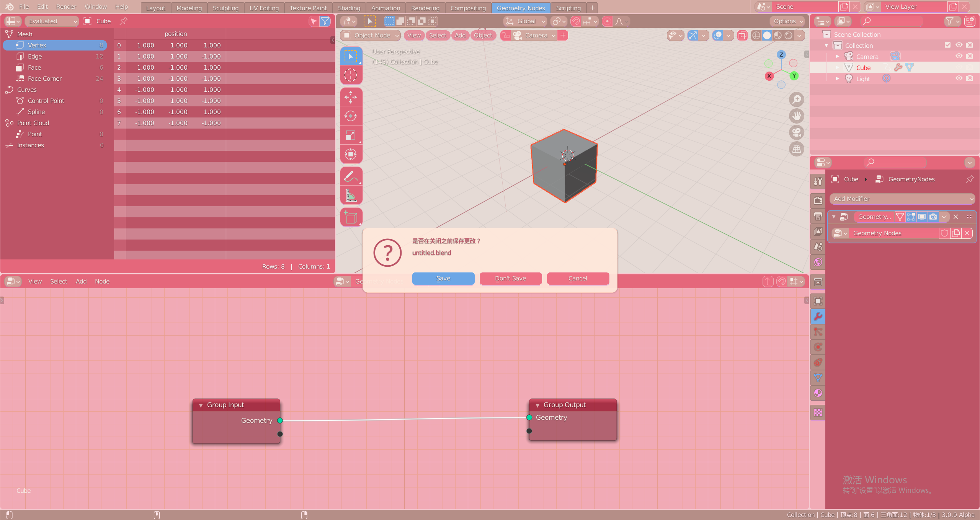Click the Cursor tool icon

click(x=350, y=75)
